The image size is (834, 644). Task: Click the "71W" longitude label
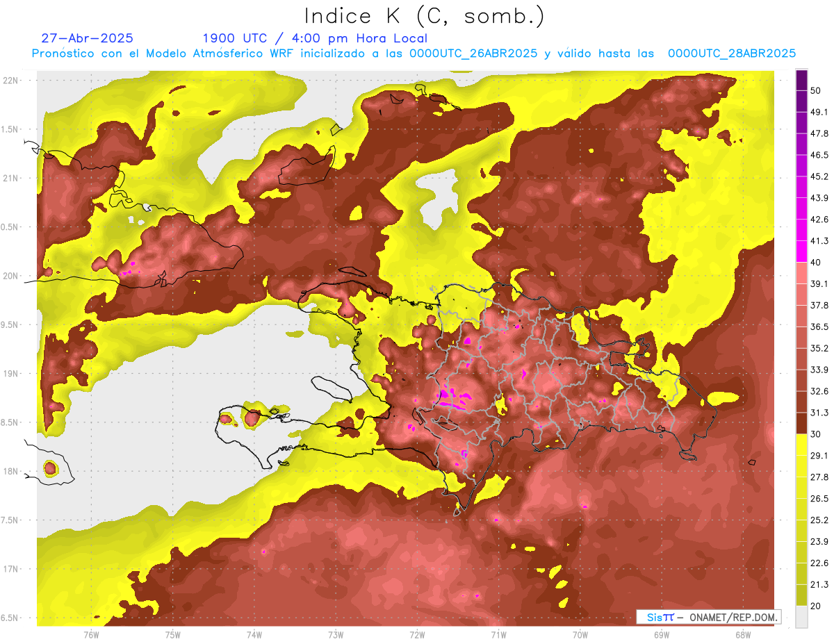point(498,635)
